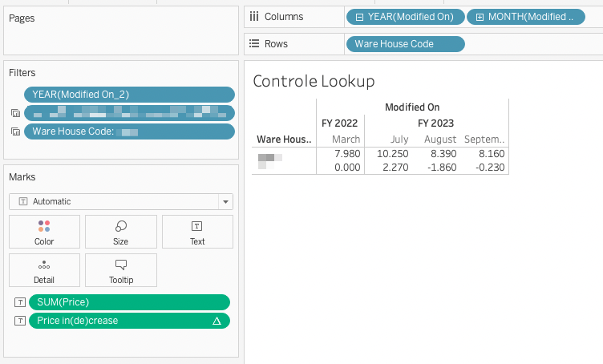Expand the MONTH(Modified On) pill hierarchy
The height and width of the screenshot is (364, 603).
pos(480,16)
